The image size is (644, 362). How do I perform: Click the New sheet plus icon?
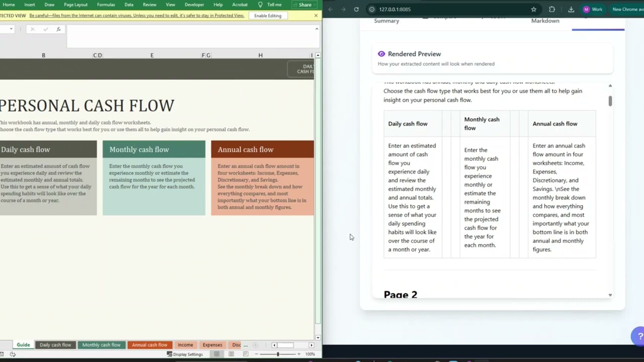coord(256,345)
